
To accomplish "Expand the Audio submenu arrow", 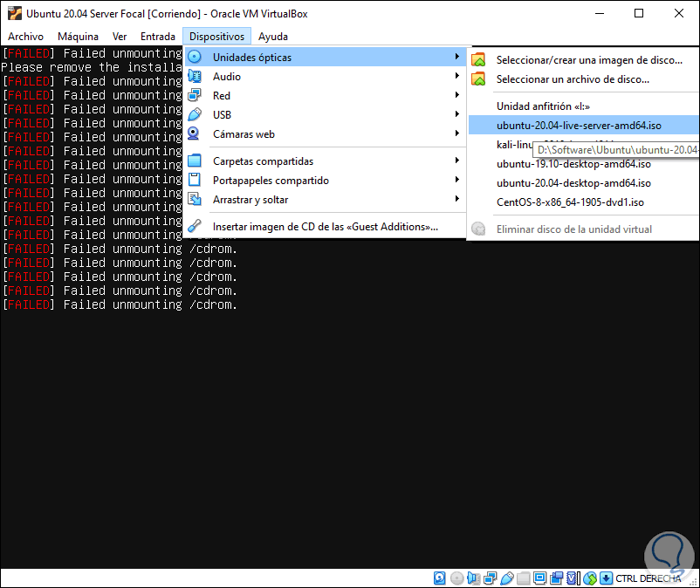I will coord(457,75).
